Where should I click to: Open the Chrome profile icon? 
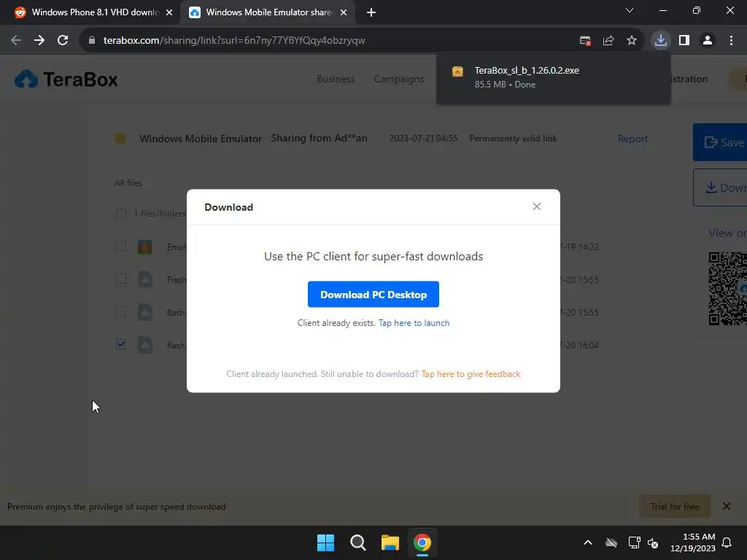708,41
